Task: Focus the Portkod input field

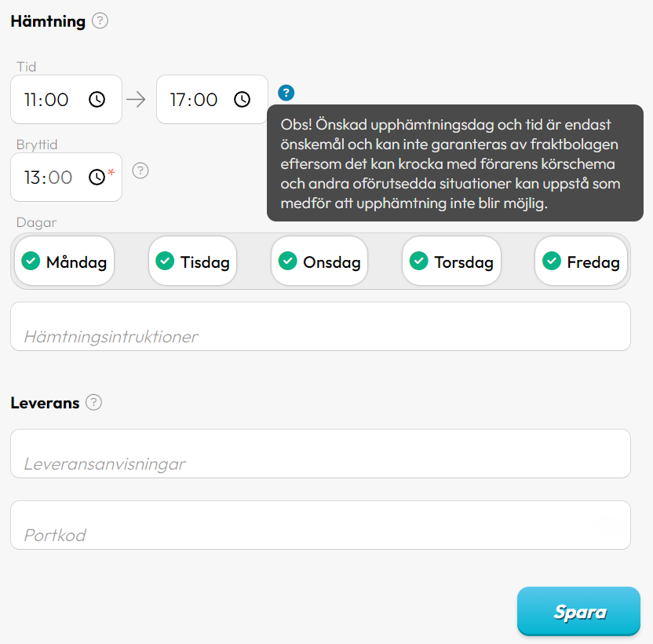Action: tap(320, 525)
